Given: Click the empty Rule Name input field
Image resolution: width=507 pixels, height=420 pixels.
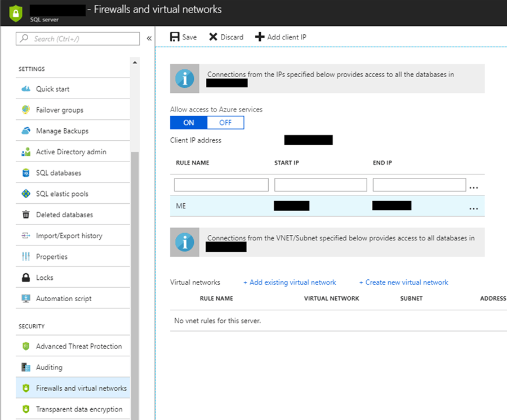Looking at the screenshot, I should pos(221,185).
